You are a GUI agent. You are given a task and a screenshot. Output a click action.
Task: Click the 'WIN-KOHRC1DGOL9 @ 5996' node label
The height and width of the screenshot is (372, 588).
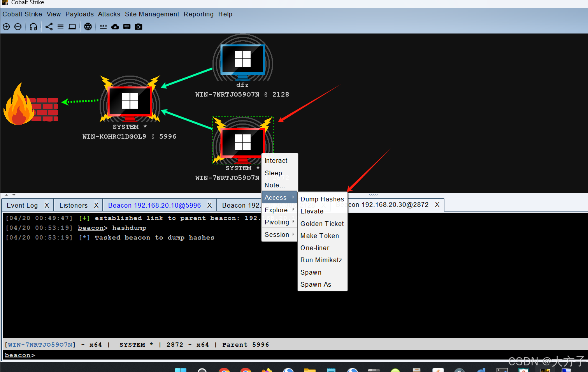click(129, 136)
